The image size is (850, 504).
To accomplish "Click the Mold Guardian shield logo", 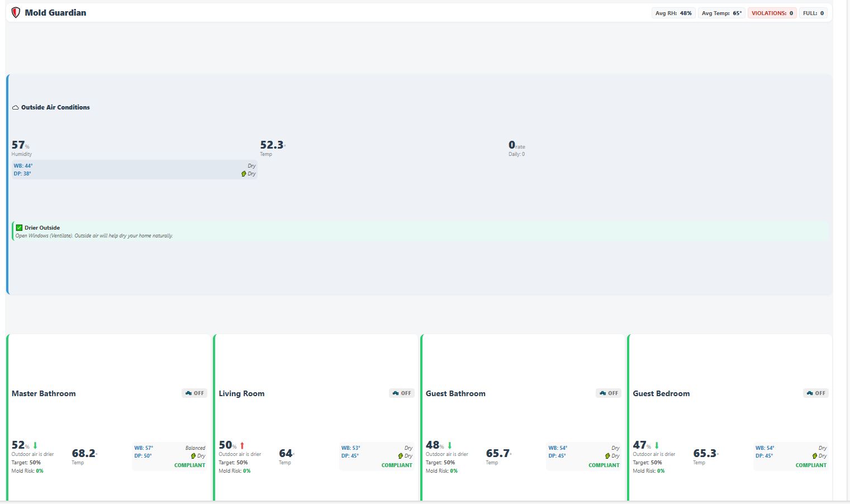I will [x=16, y=13].
